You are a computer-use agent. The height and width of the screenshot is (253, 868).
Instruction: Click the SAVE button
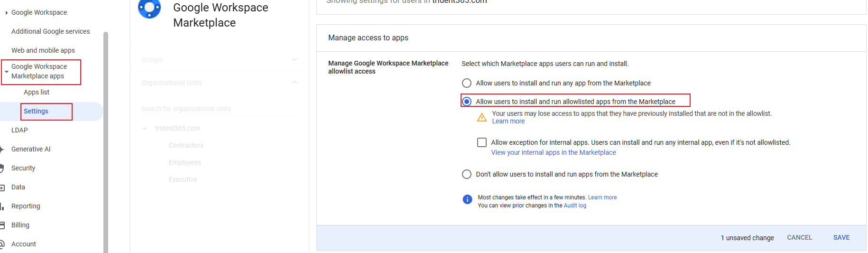click(x=841, y=237)
